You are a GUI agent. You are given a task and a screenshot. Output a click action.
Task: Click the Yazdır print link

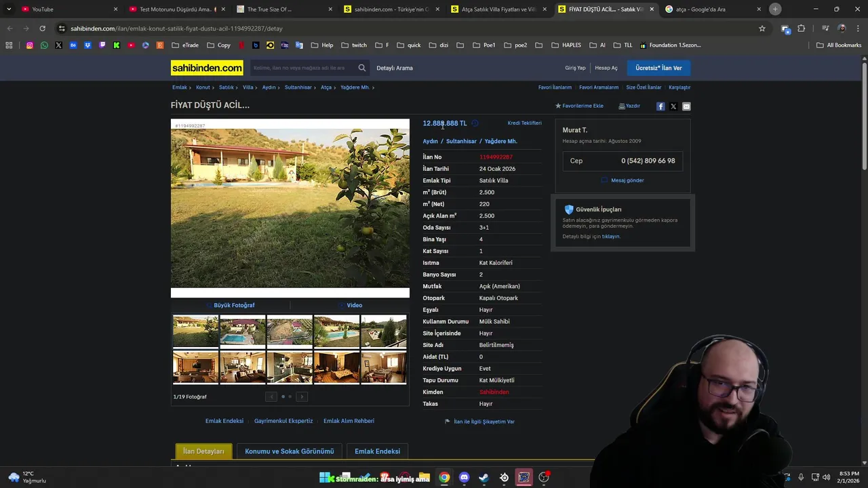pos(629,106)
